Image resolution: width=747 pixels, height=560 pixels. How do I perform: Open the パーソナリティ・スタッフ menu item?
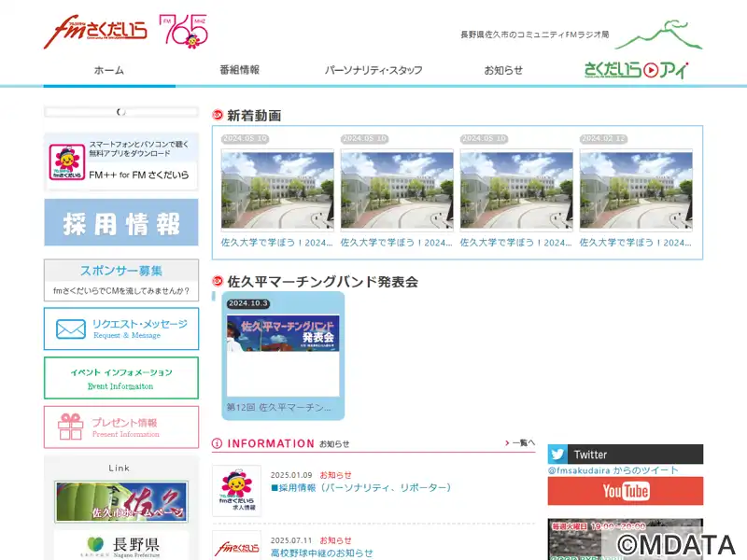click(373, 71)
